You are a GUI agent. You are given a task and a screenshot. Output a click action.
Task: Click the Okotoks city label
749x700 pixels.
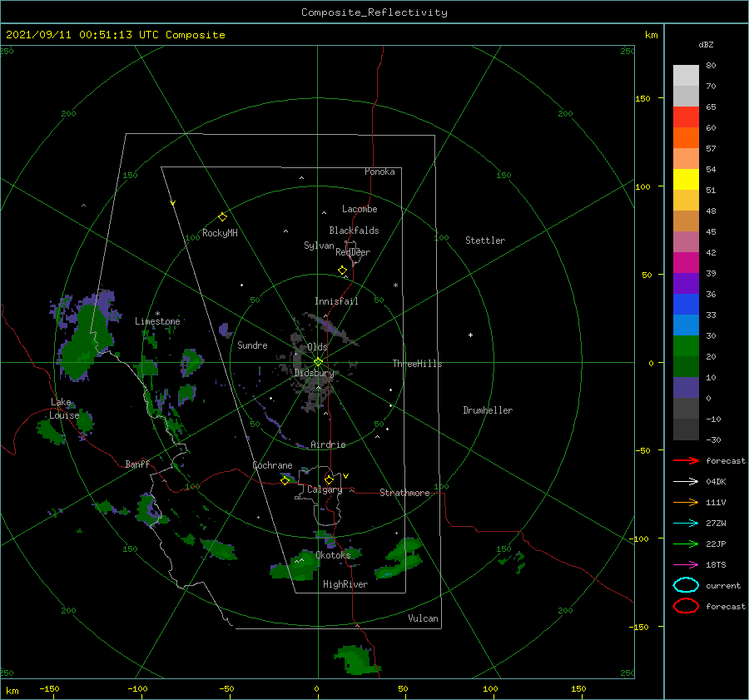[333, 555]
